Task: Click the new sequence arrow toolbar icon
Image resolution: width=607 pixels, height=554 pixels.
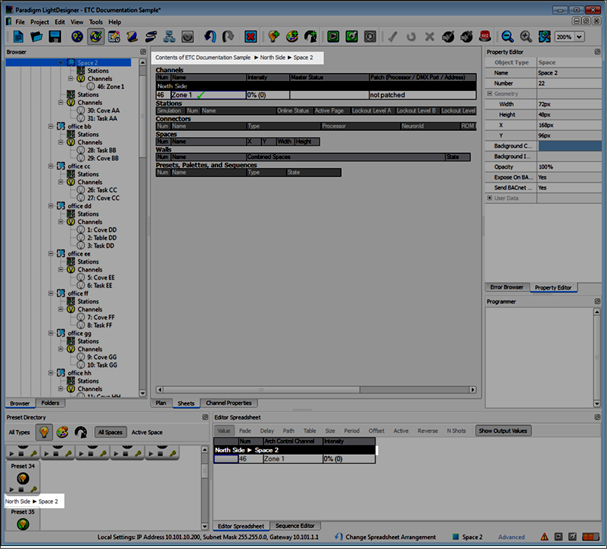Action: [x=310, y=37]
